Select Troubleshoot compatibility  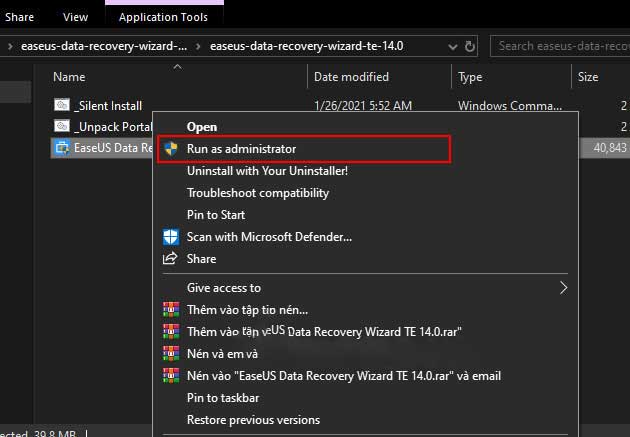point(258,193)
